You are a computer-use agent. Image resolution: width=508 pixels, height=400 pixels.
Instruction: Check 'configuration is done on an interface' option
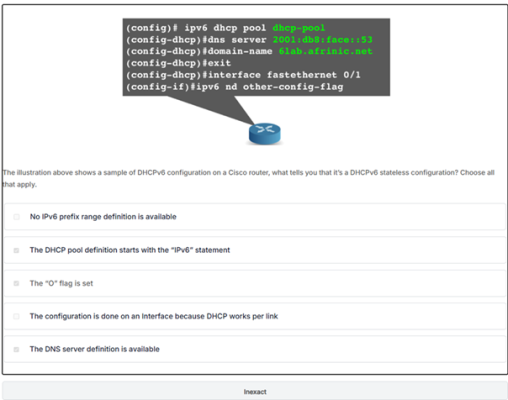(16, 316)
